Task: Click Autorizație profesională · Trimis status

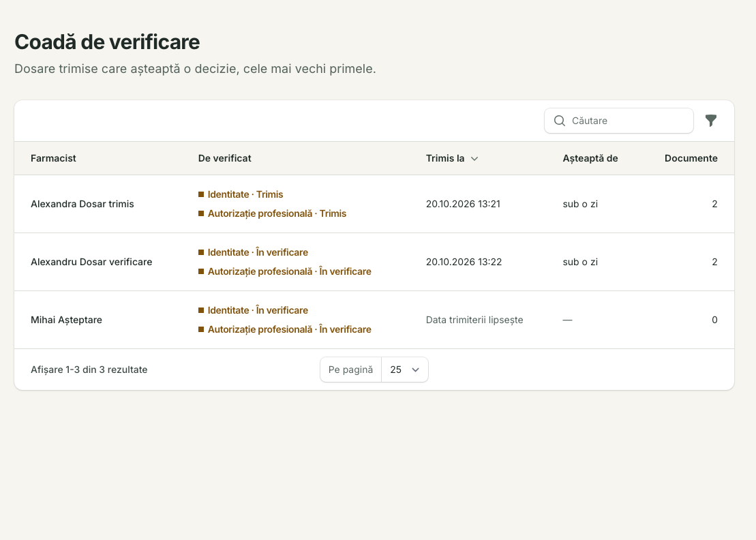Action: (277, 213)
